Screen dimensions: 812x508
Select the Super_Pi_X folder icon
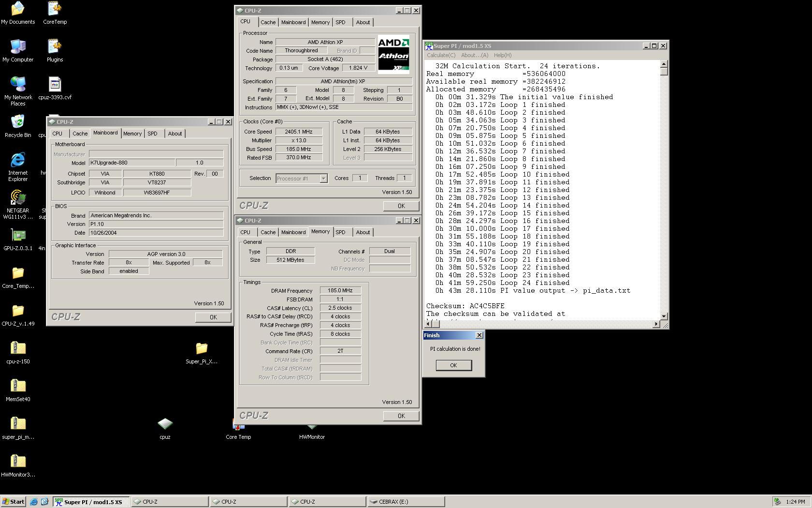pos(202,353)
